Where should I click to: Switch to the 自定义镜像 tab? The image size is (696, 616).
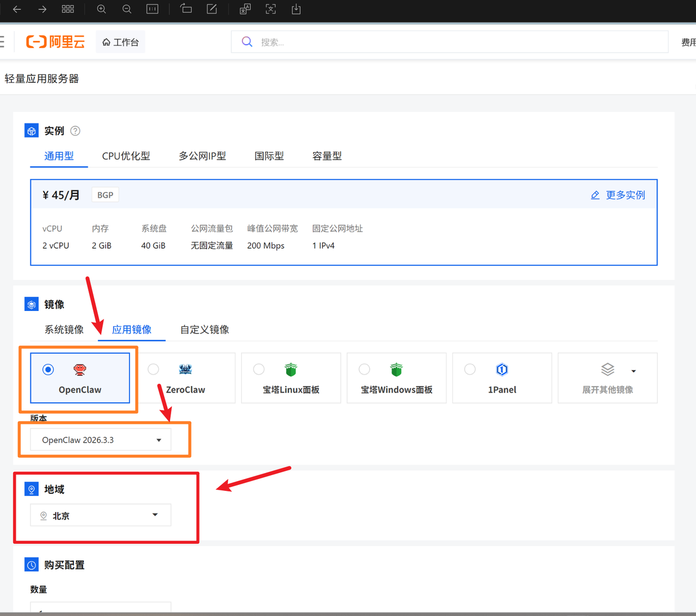pyautogui.click(x=204, y=329)
